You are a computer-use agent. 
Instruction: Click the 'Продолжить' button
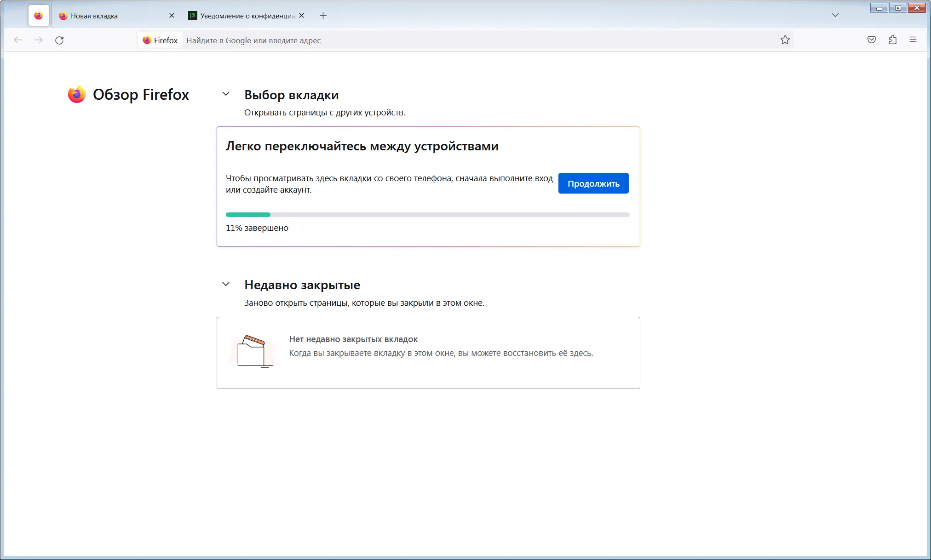click(x=593, y=183)
